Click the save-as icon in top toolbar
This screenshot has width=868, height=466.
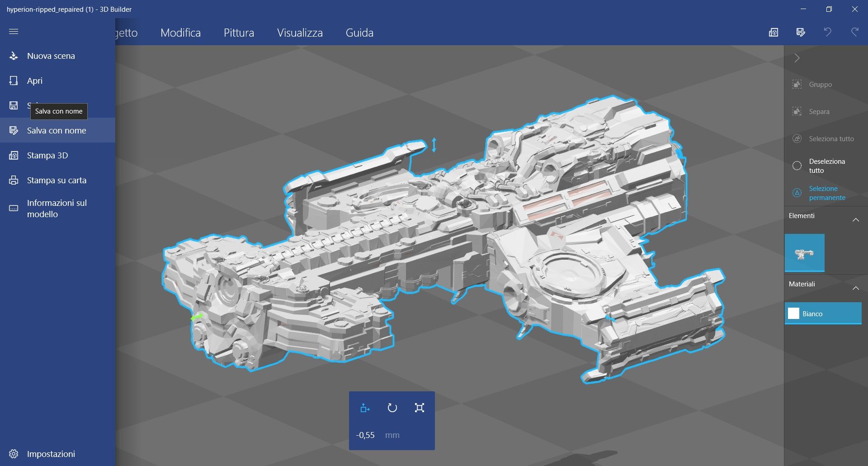click(801, 32)
